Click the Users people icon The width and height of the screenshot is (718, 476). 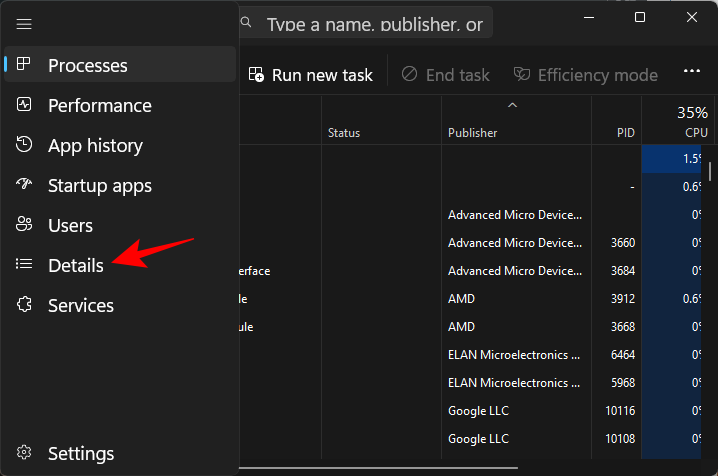[x=25, y=225]
